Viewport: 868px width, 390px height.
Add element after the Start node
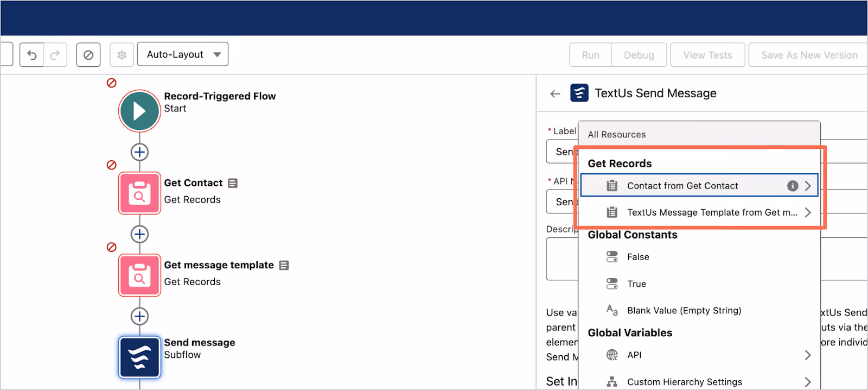139,152
